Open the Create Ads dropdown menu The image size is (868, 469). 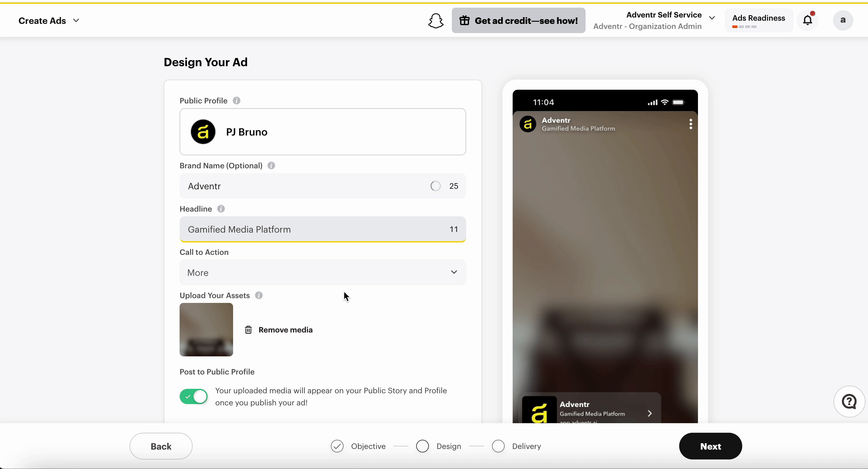point(49,21)
